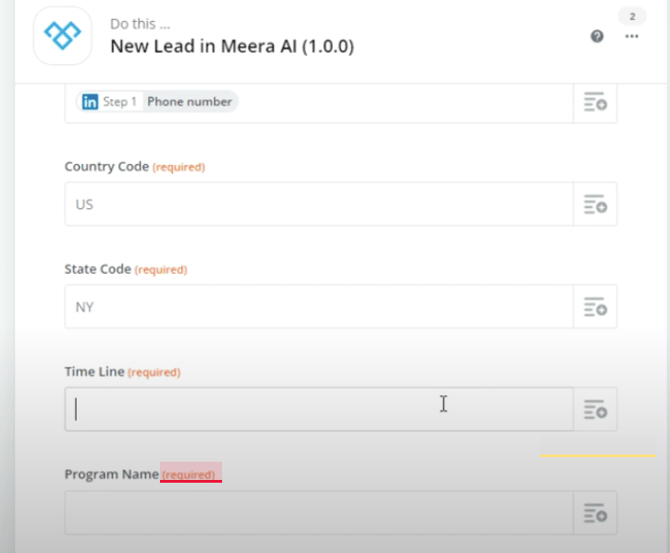Click the Country Code field label
670x553 pixels.
(x=107, y=166)
